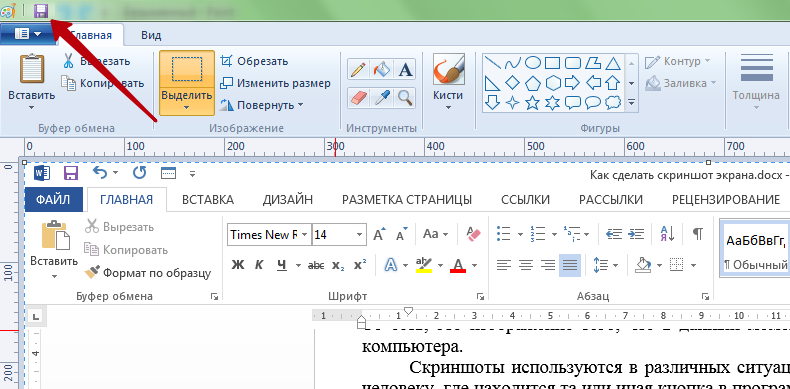Screen dimensions: 790x389
Task: Toggle subscript x₂ in the Word screenshot
Action: click(x=338, y=265)
